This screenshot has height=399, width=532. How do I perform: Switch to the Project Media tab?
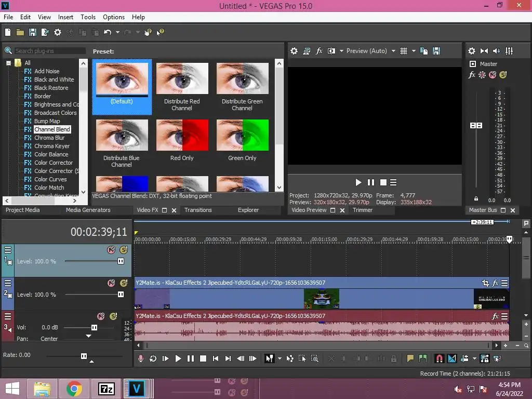pyautogui.click(x=23, y=210)
